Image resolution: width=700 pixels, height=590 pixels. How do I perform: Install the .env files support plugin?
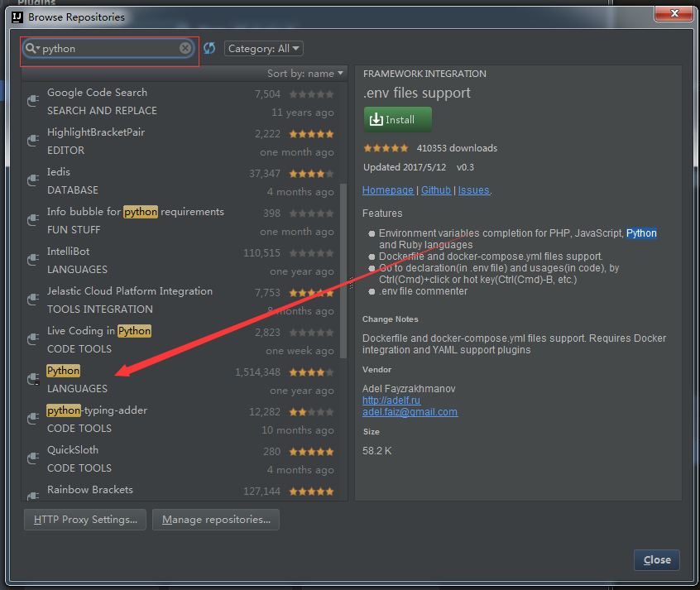(x=398, y=119)
